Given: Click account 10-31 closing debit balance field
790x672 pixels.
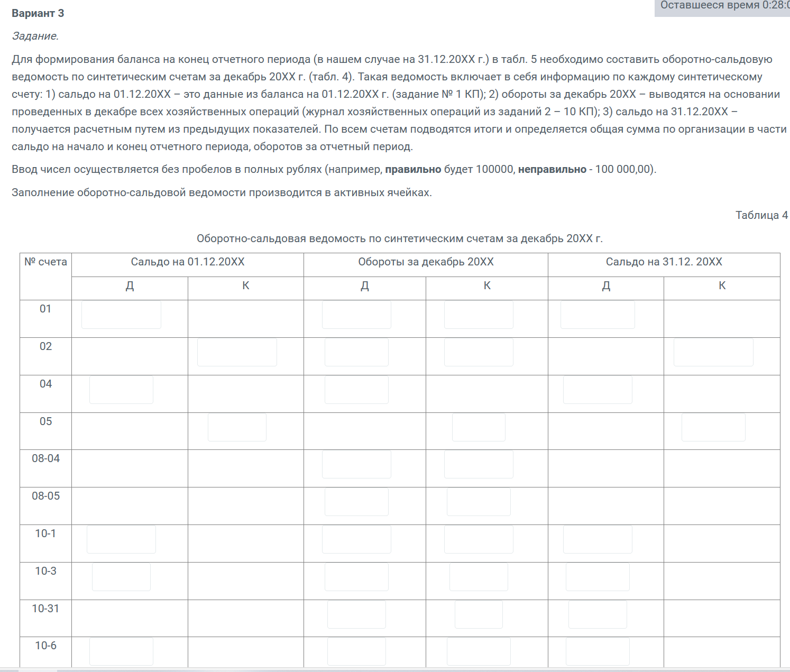Looking at the screenshot, I should (x=598, y=614).
